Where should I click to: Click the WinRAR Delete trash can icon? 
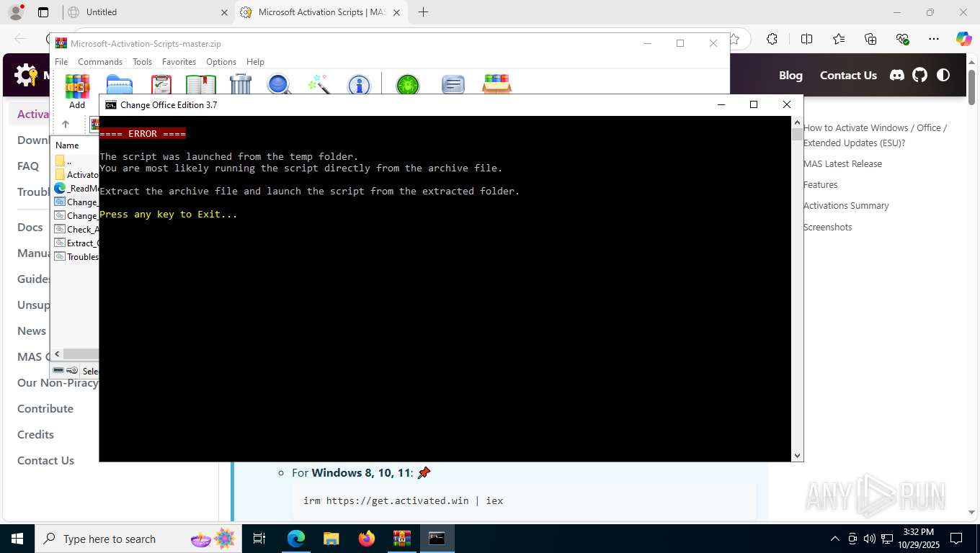[x=241, y=85]
